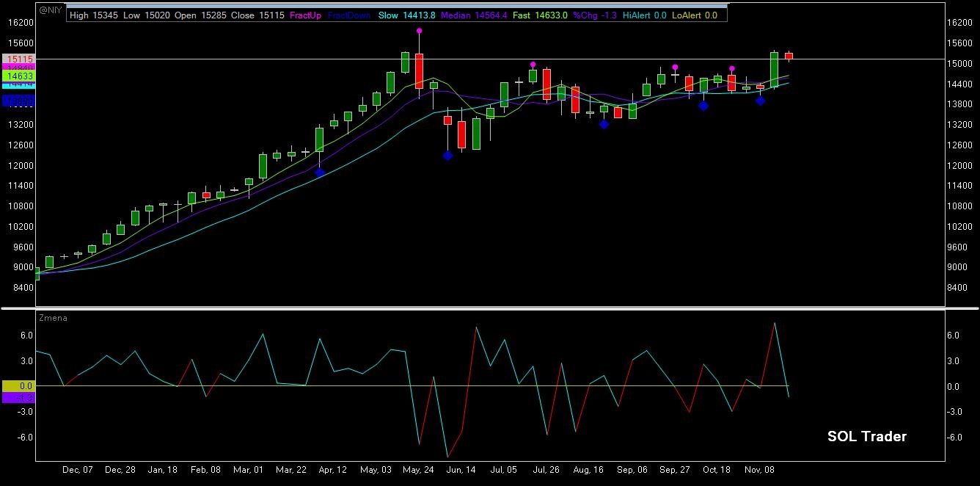Screen dimensions: 980x486
Task: Click the gray 15115 price tag on the left axis
Action: coord(18,59)
